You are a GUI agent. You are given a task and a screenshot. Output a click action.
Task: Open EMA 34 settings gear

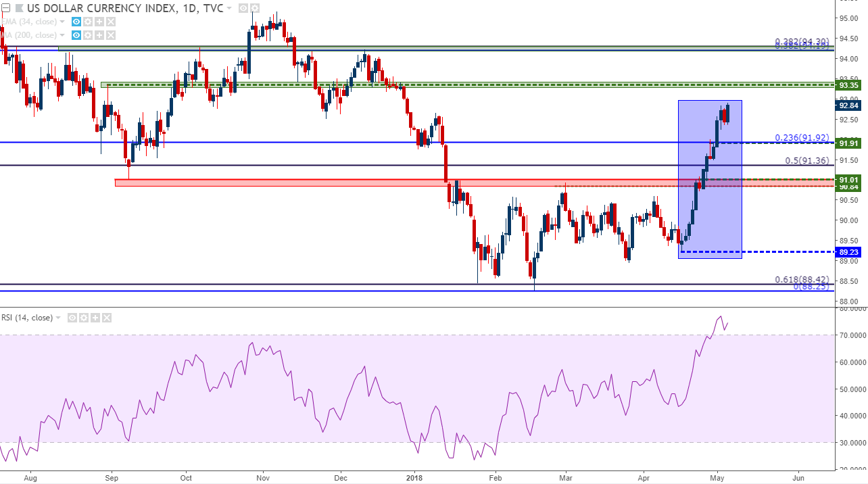click(88, 22)
